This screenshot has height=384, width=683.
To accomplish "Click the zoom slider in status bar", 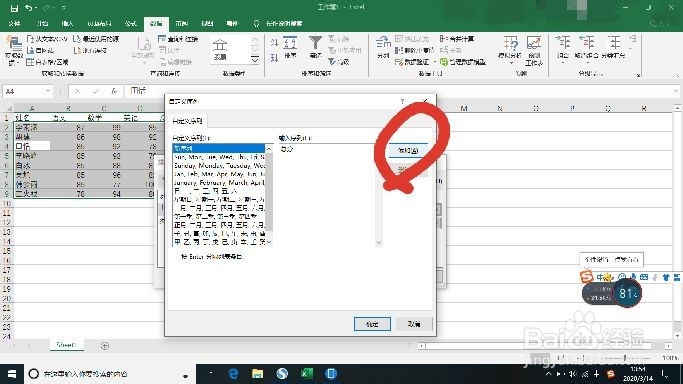I will (x=625, y=357).
